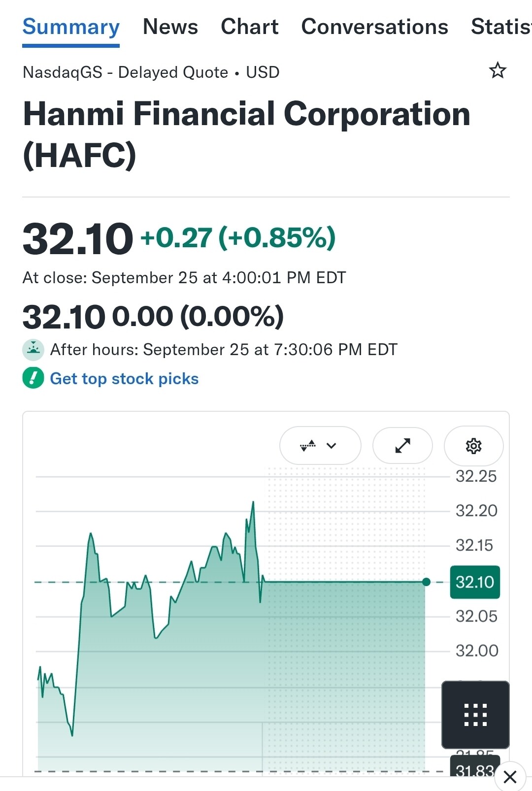Open the Statistics tab
Viewport: 532px width, 791px height.
pyautogui.click(x=501, y=27)
